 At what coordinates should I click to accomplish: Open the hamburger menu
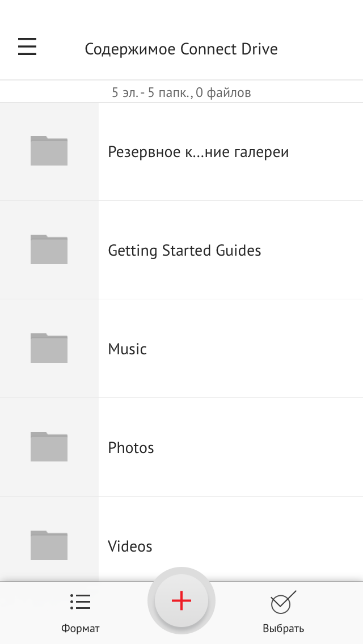(27, 47)
